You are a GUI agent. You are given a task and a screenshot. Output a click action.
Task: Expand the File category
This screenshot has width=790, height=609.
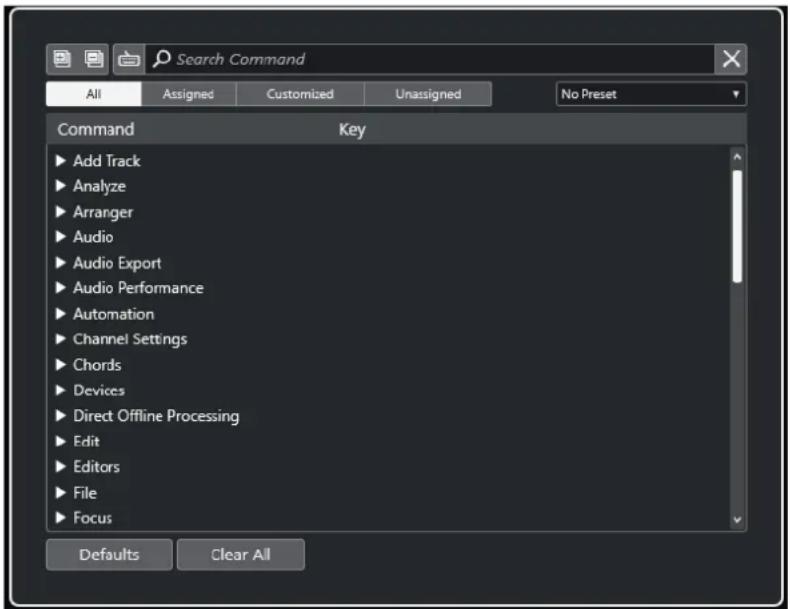61,493
